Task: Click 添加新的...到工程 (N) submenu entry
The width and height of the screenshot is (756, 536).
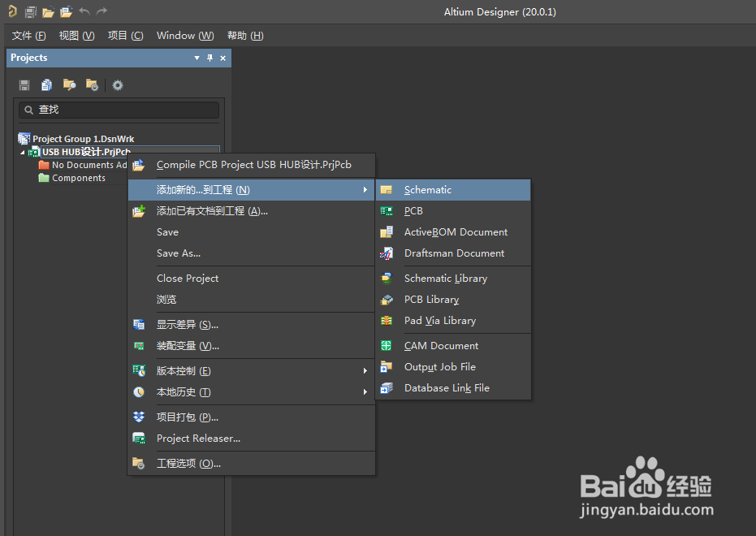Action: tap(251, 190)
